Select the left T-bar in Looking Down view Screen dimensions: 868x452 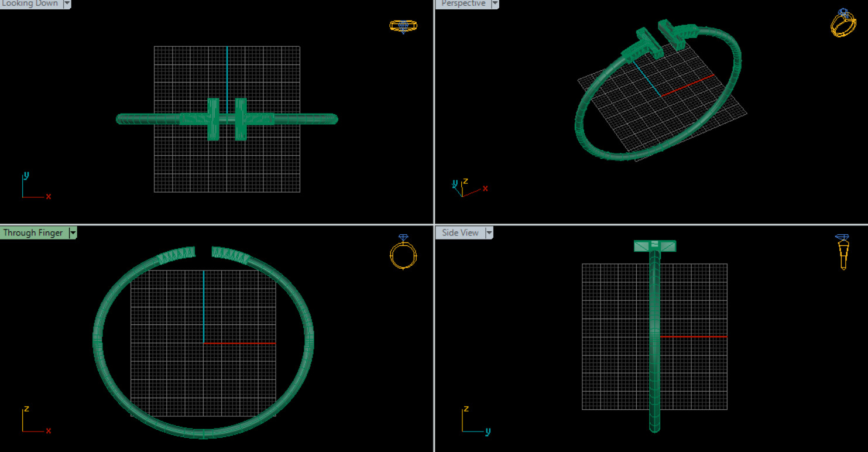tap(213, 119)
